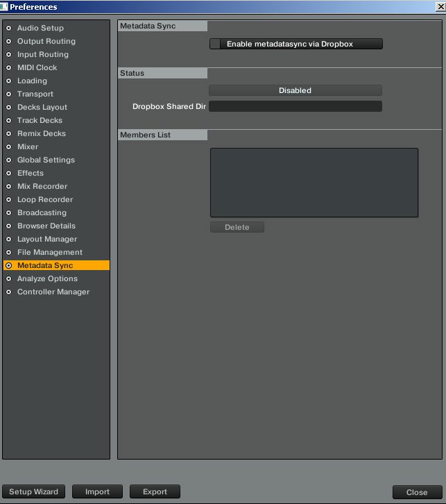Click the Export button

pyautogui.click(x=155, y=492)
